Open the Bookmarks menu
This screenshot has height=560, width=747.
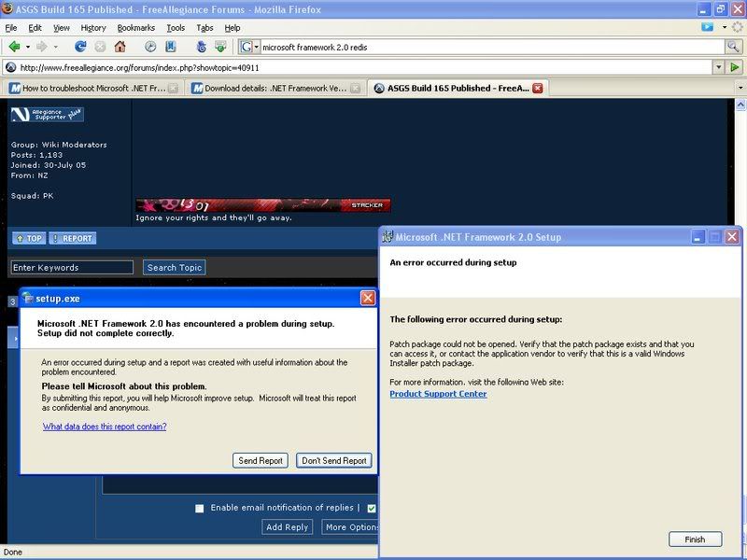136,28
